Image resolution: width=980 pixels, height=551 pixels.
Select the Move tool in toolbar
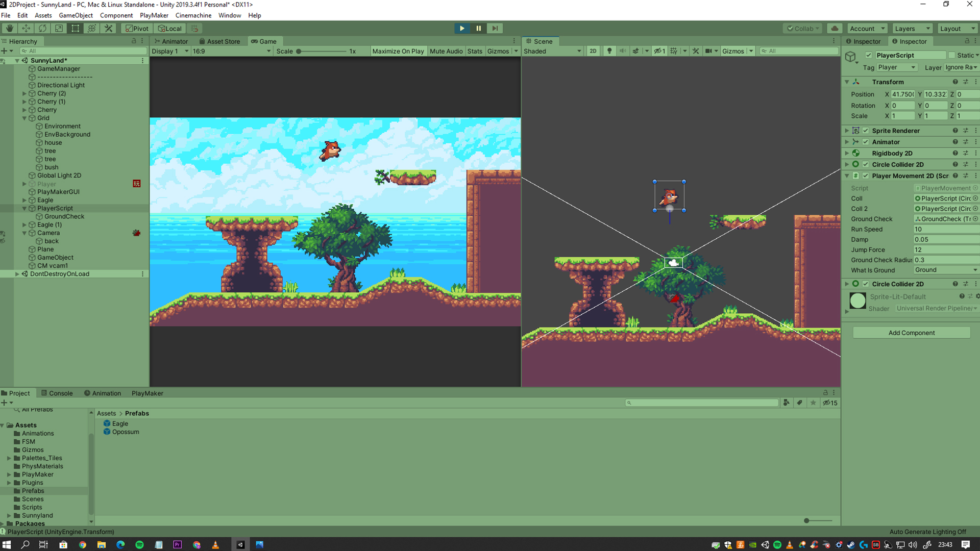(x=26, y=28)
